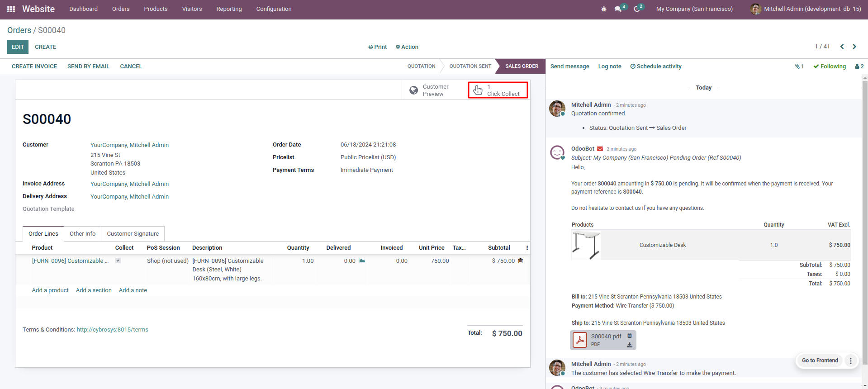
Task: Delete the Customizable Desk order line
Action: 520,261
